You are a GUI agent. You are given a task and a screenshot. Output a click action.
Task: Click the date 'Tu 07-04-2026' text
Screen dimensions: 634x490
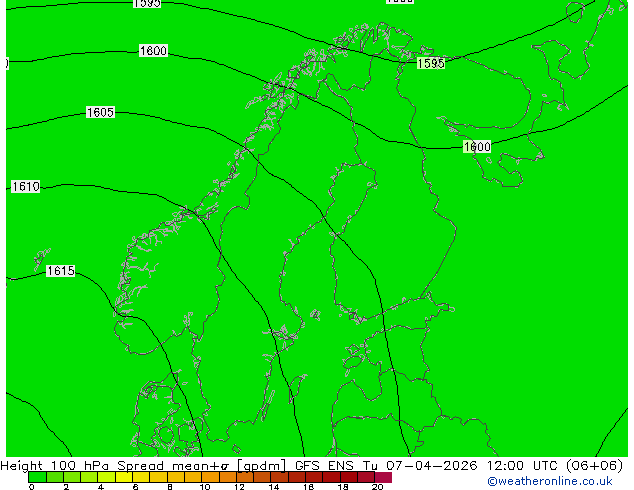[x=420, y=465]
